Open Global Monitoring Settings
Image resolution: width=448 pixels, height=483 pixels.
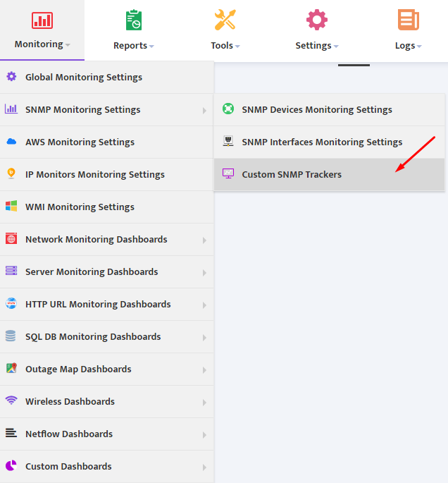[x=107, y=78]
